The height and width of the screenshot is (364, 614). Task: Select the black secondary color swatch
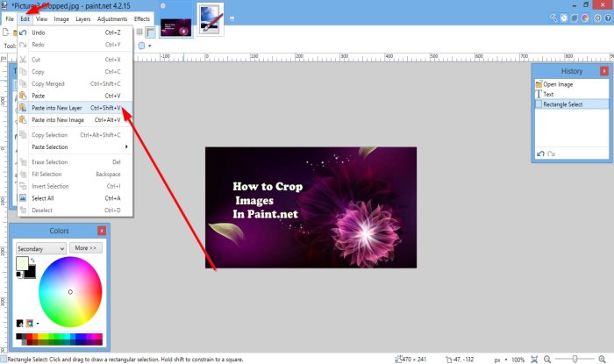(31, 272)
